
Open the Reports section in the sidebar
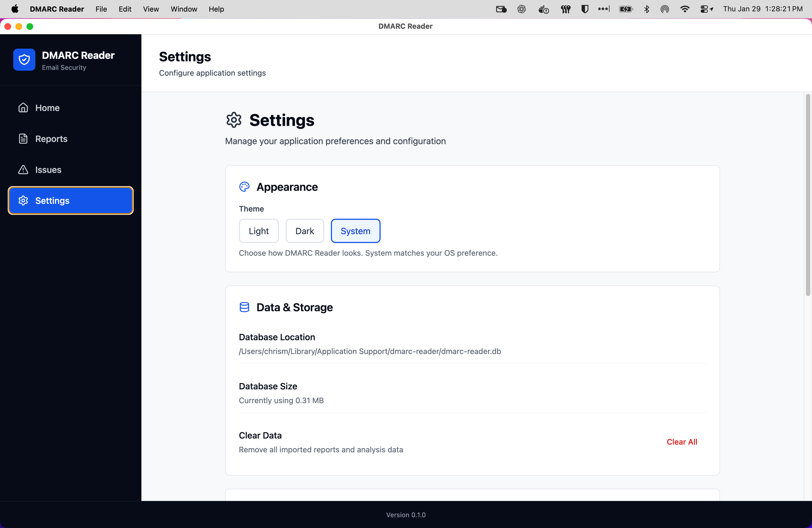[x=51, y=138]
